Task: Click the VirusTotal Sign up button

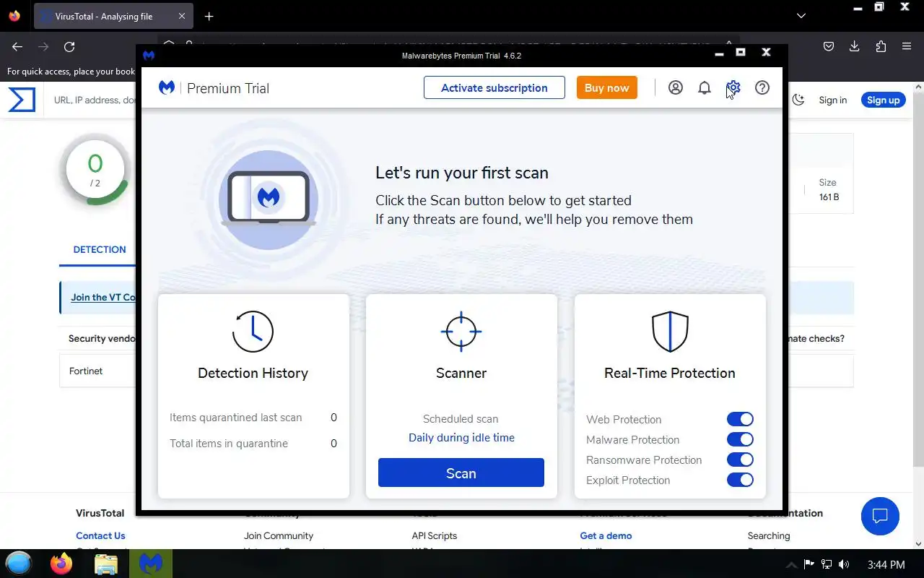Action: click(x=883, y=100)
